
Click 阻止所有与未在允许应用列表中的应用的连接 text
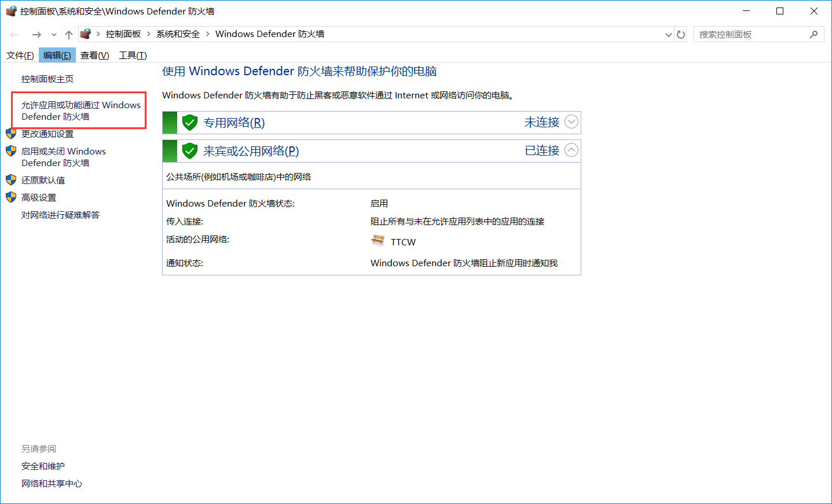tap(457, 222)
